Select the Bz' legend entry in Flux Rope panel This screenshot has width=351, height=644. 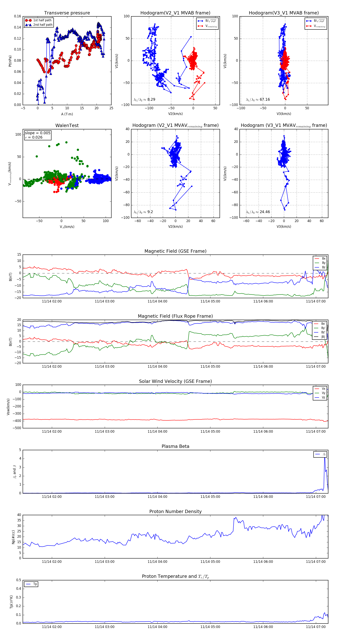(x=320, y=332)
